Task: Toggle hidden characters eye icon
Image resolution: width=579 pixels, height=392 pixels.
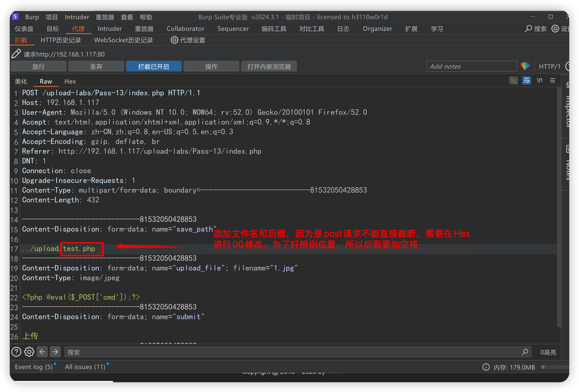Action: click(513, 81)
